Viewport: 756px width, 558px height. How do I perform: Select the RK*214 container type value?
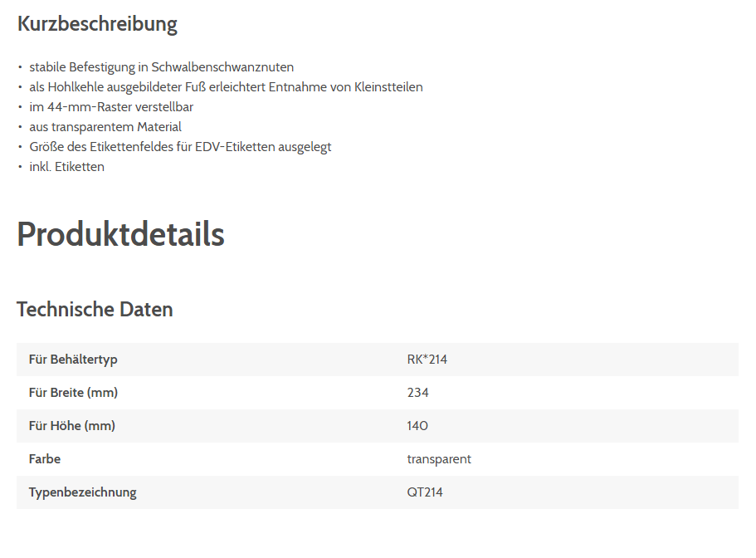coord(427,360)
